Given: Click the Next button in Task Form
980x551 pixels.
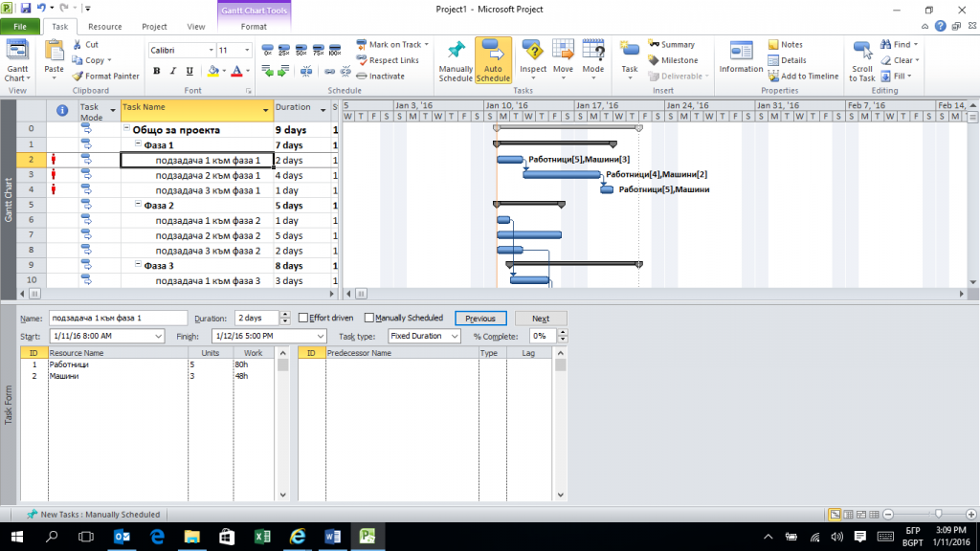Looking at the screenshot, I should click(541, 319).
